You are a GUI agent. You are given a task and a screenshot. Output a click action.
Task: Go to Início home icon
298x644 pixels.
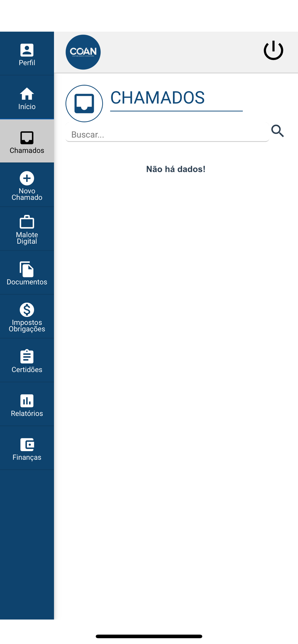pyautogui.click(x=27, y=94)
